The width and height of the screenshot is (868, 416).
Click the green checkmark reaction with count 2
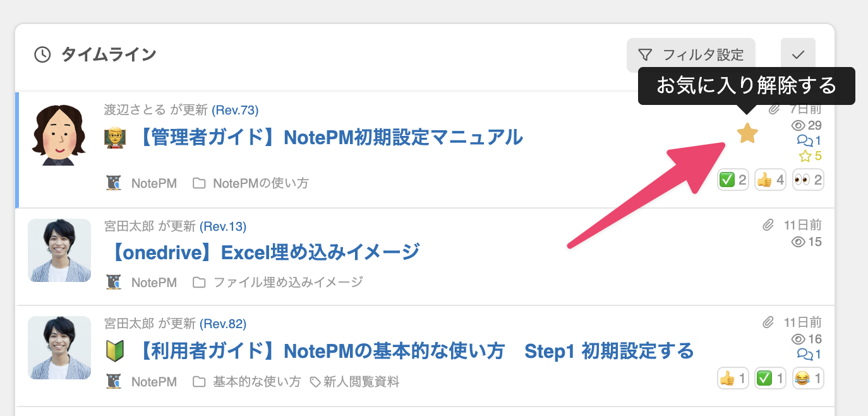[x=733, y=180]
